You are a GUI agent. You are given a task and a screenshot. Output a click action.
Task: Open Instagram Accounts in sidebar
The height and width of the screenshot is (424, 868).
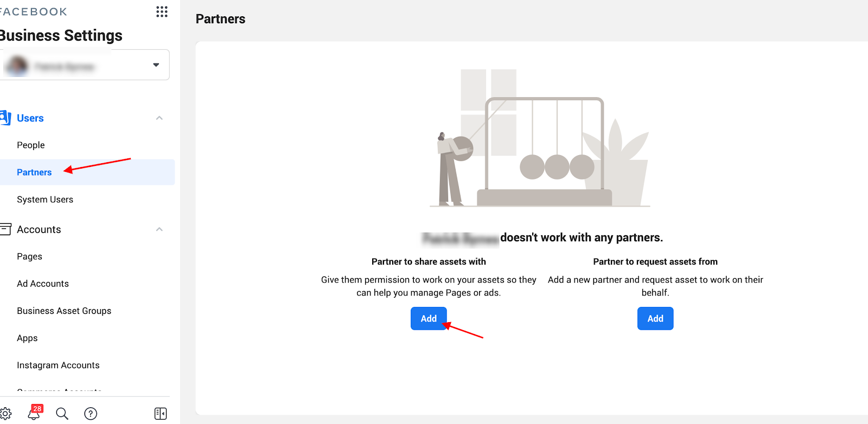point(58,365)
